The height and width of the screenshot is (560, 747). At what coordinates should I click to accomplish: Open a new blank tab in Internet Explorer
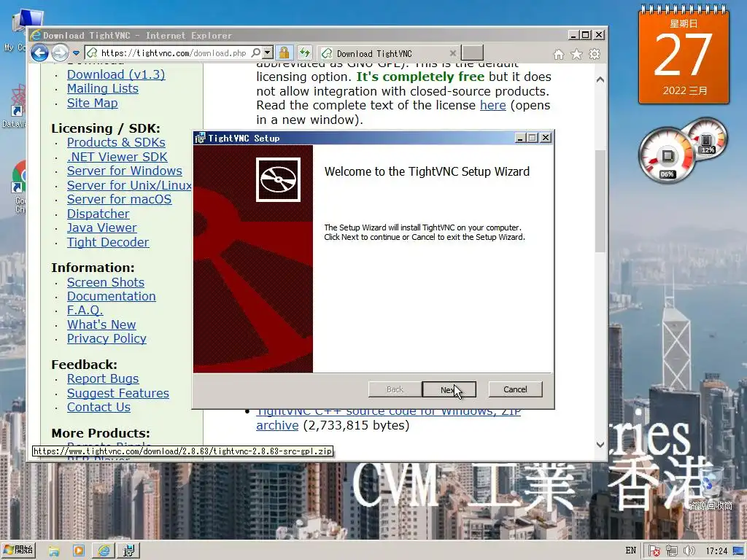[473, 52]
